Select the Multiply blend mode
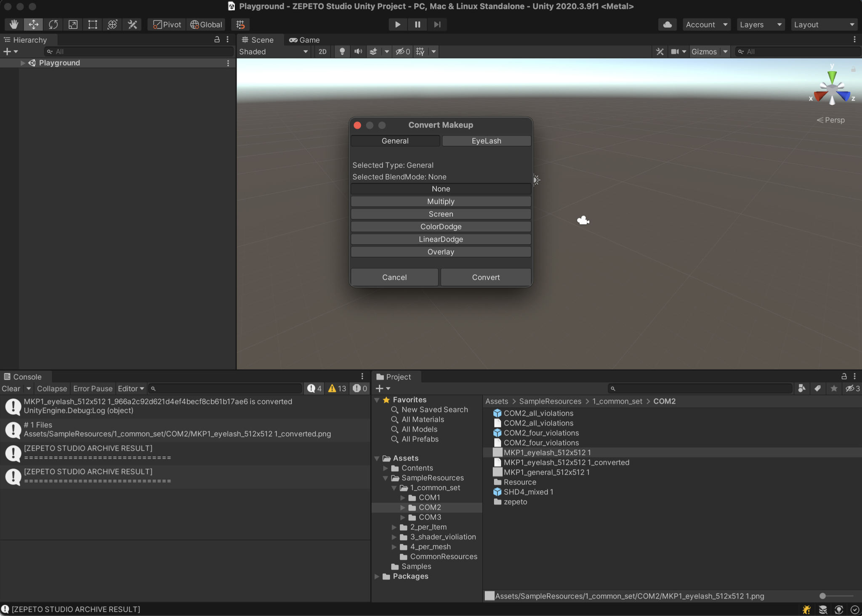The width and height of the screenshot is (862, 616). 441,202
